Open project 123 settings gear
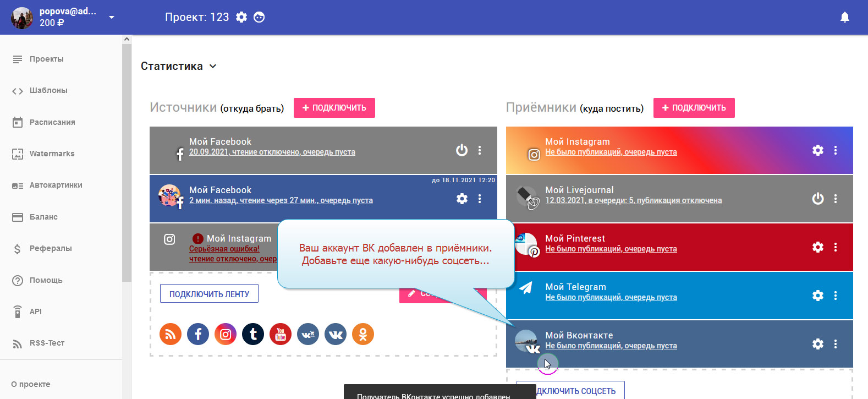Image resolution: width=868 pixels, height=399 pixels. (x=241, y=17)
